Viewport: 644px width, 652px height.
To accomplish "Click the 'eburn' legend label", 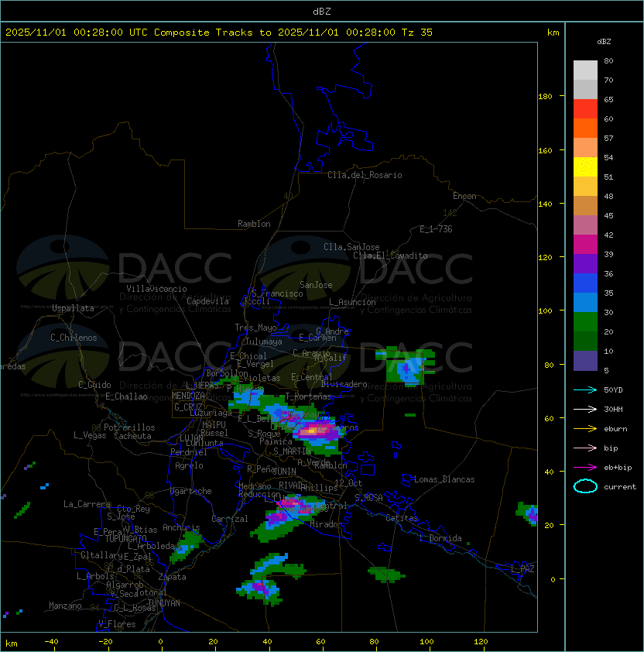I will [x=615, y=429].
